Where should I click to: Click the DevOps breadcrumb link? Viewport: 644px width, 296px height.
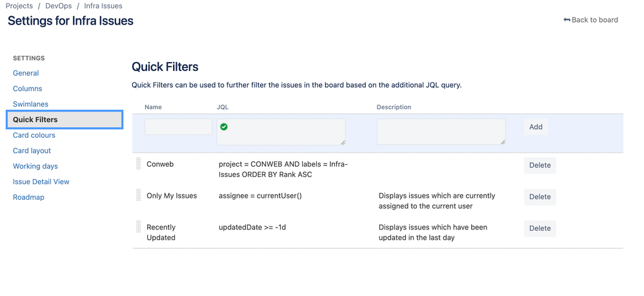coord(58,6)
